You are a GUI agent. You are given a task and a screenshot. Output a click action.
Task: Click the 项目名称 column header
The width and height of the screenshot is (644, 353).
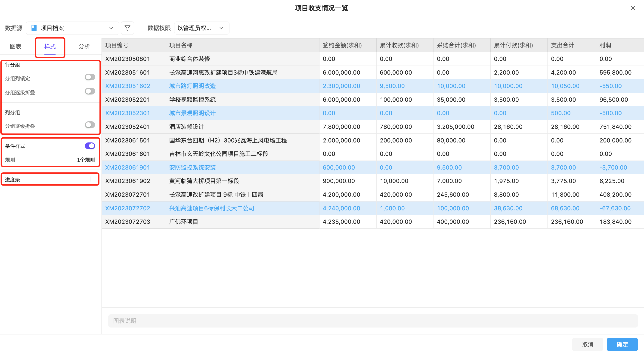(x=242, y=45)
